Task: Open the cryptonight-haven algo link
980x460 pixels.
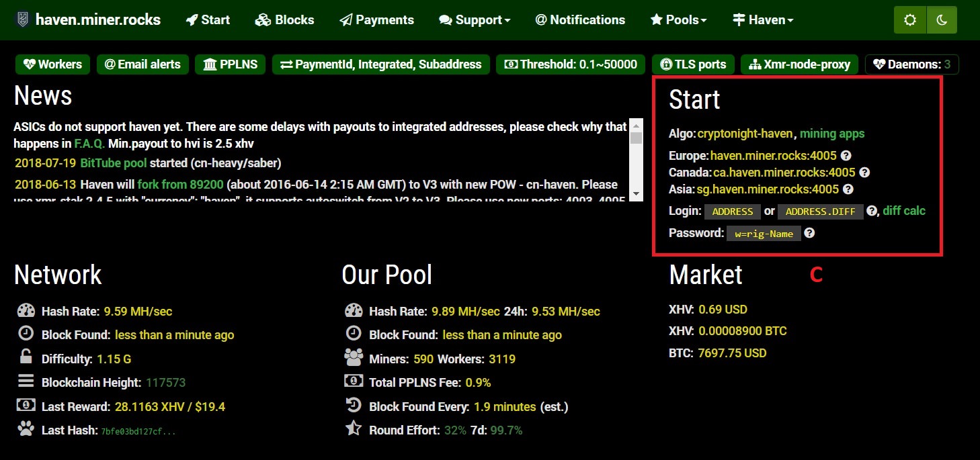Action: (x=745, y=134)
